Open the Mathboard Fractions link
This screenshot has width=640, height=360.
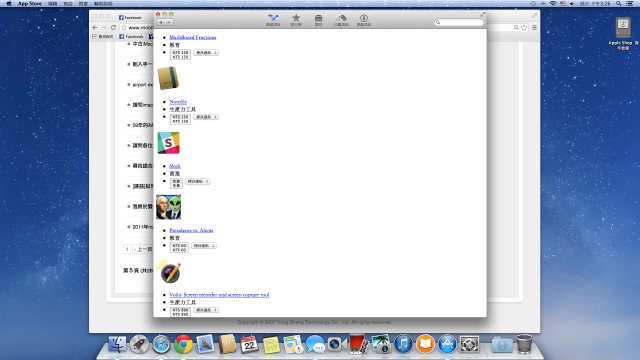193,37
